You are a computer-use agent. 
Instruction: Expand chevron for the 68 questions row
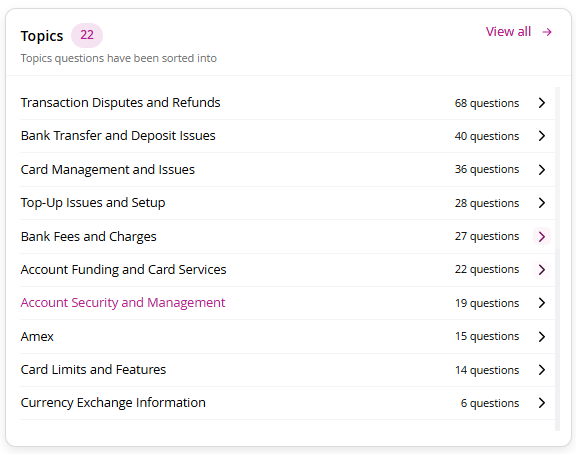542,103
